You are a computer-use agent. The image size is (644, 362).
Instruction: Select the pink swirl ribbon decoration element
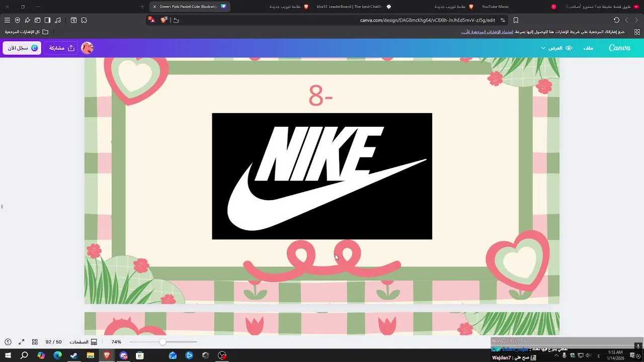click(x=322, y=260)
